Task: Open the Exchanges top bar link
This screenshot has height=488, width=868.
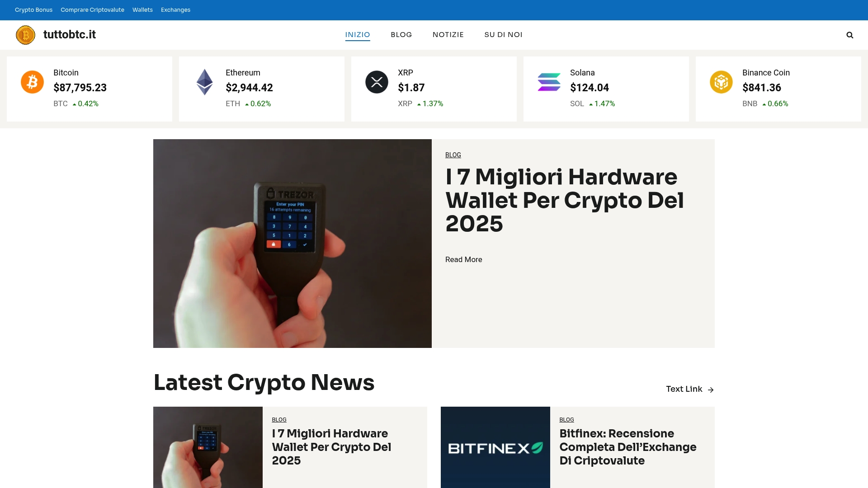Action: (175, 10)
